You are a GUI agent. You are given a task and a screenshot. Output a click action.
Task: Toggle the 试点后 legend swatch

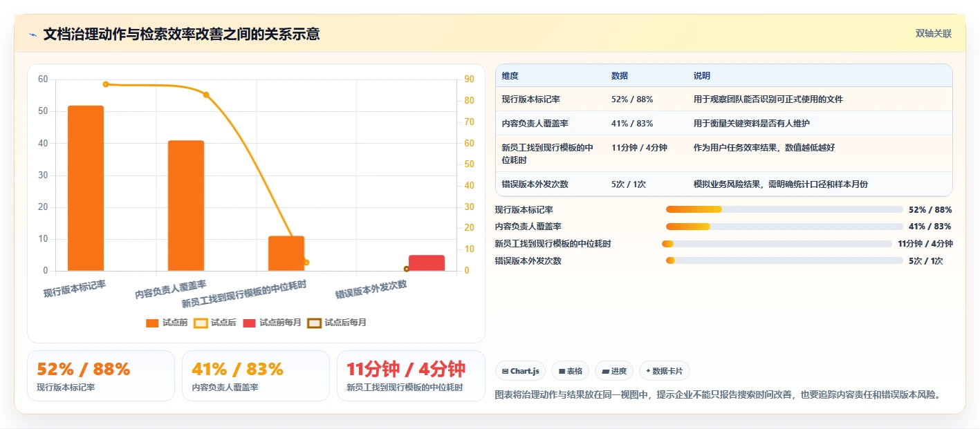tap(201, 323)
